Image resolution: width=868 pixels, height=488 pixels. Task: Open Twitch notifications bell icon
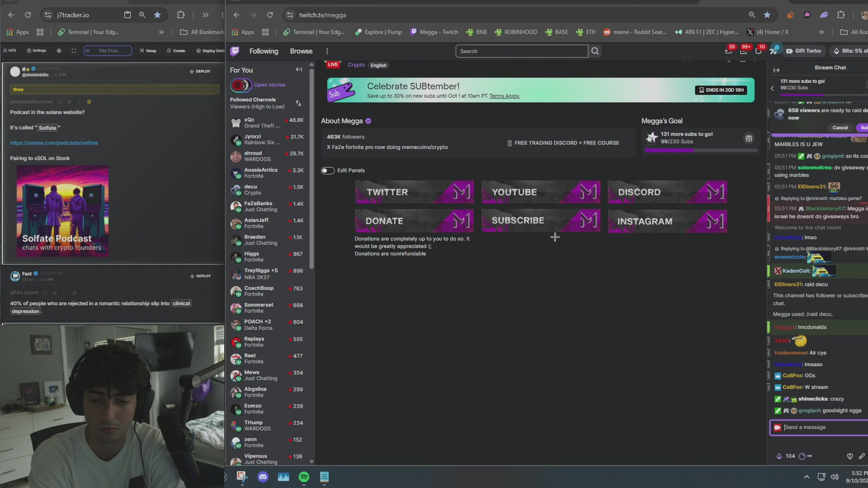(759, 51)
